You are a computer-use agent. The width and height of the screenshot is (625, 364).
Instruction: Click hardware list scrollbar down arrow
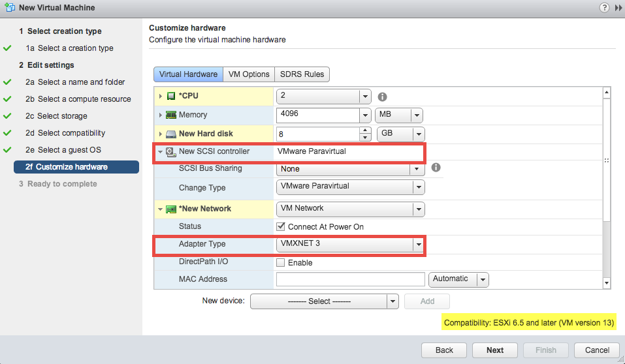pos(607,283)
